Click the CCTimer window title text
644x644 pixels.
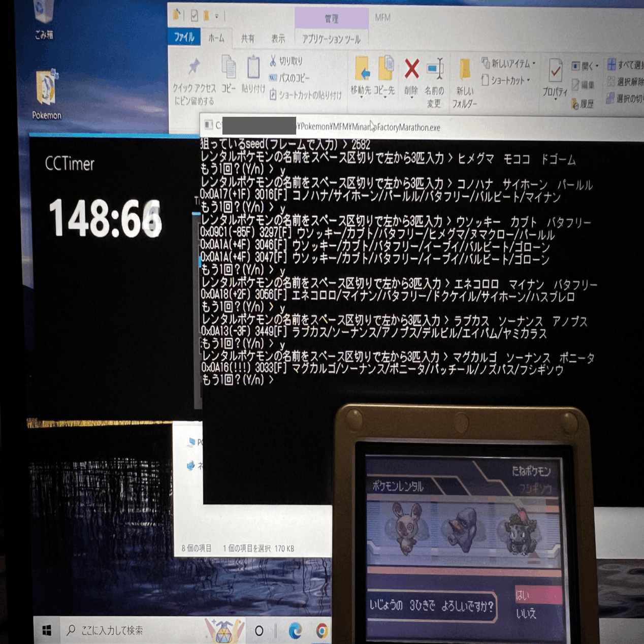[70, 164]
